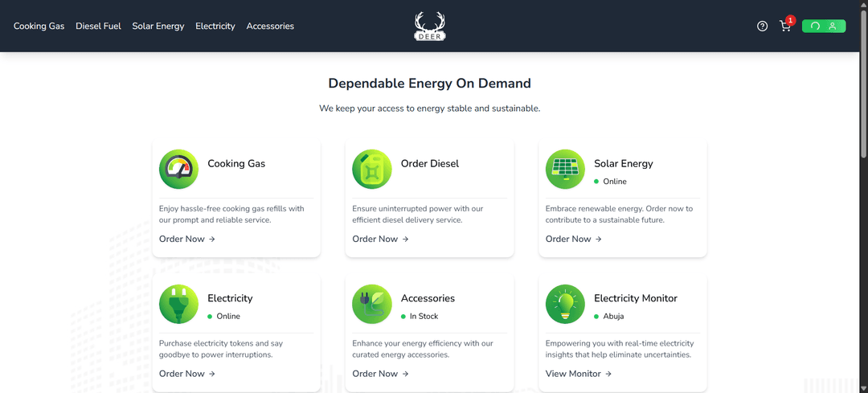Click the In Stock status label
Viewport: 868px width, 393px height.
tap(420, 316)
